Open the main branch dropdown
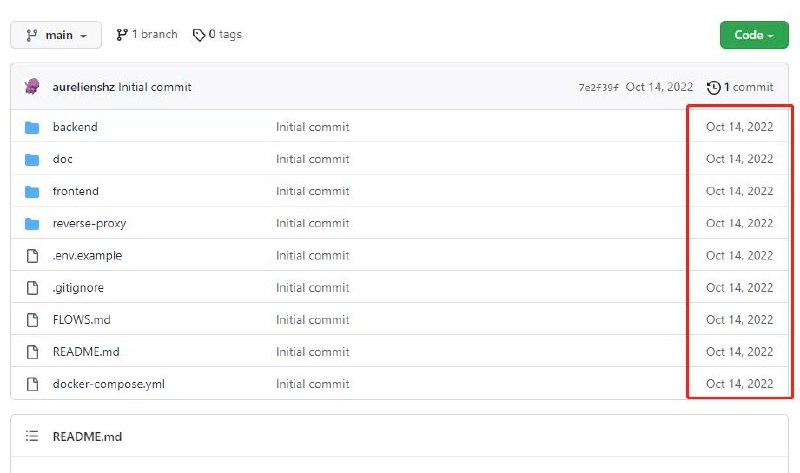 [55, 35]
